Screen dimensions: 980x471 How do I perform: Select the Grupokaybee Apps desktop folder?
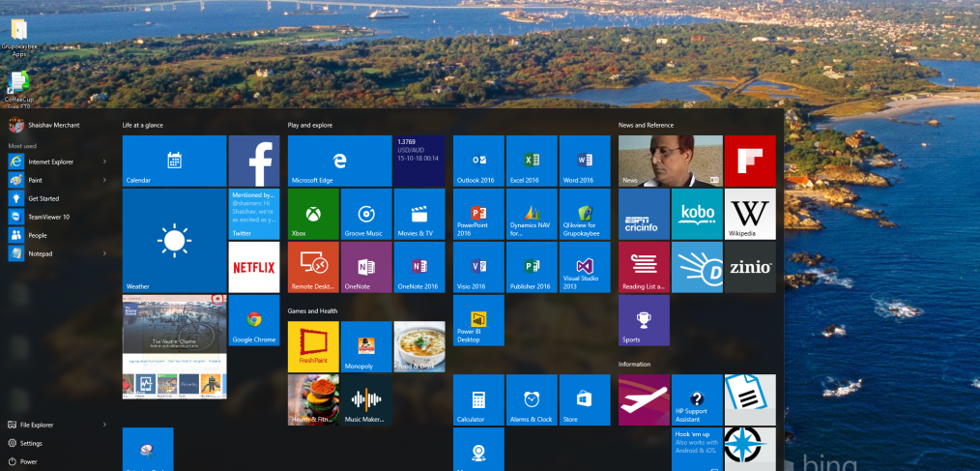18,38
